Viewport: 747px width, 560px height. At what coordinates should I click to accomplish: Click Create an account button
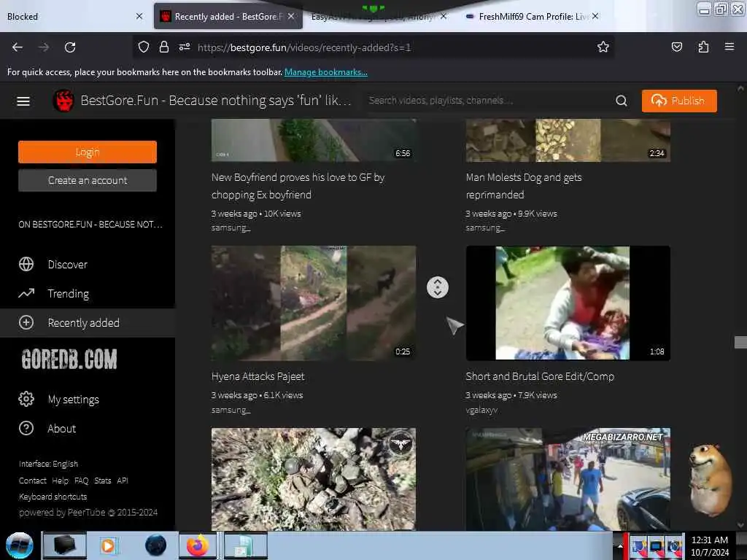[88, 181]
